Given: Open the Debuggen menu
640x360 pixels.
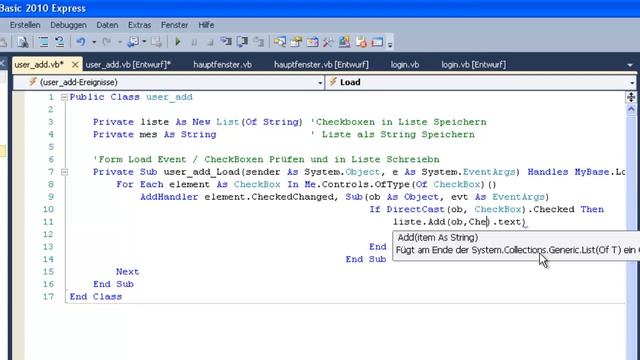Looking at the screenshot, I should (68, 25).
